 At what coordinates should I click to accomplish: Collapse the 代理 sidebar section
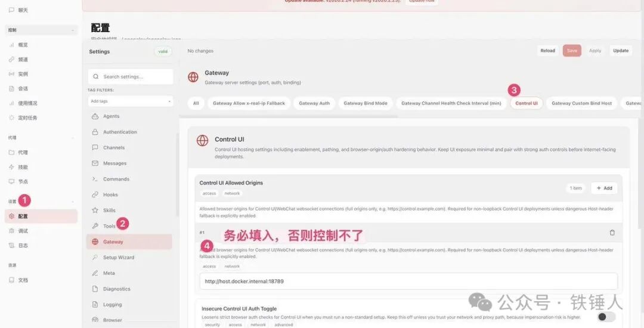(73, 138)
